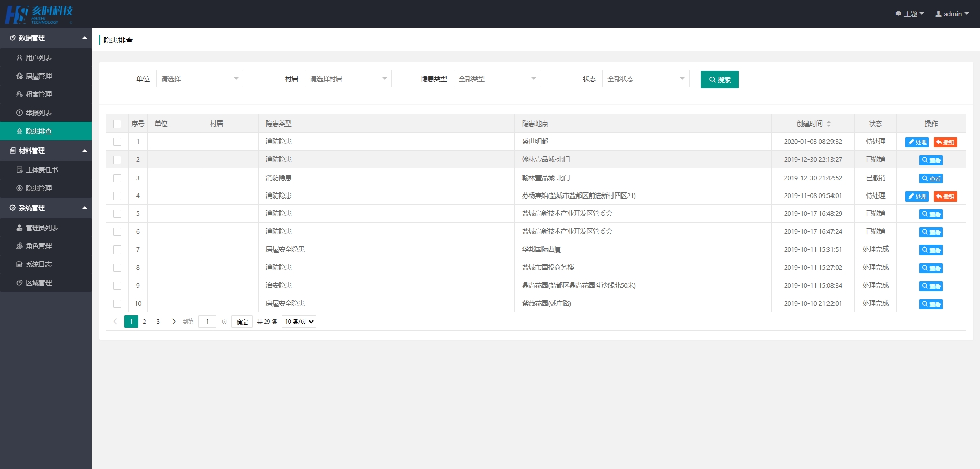Click the user list icon in sidebar
This screenshot has width=980, height=469.
[19, 58]
